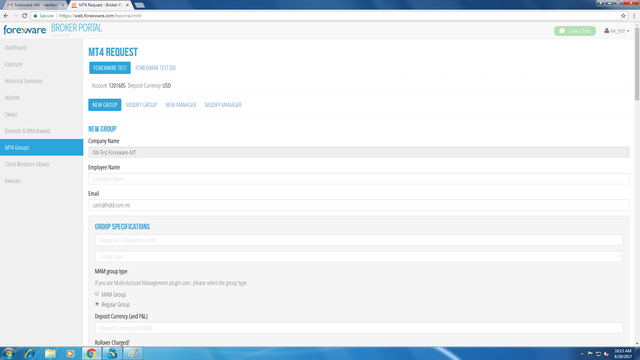The height and width of the screenshot is (360, 640).
Task: Select the MAM Group radio button
Action: (x=97, y=294)
